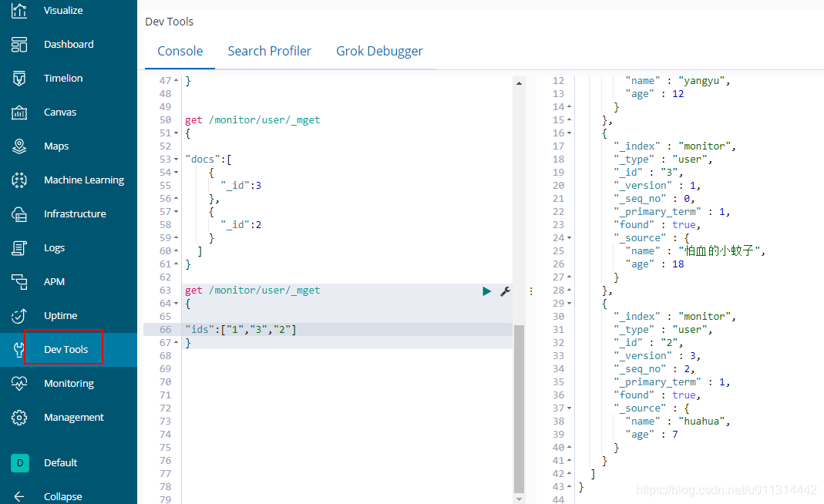Click the Machine Learning sidebar icon
Viewport: 824px width, 504px height.
(x=19, y=180)
